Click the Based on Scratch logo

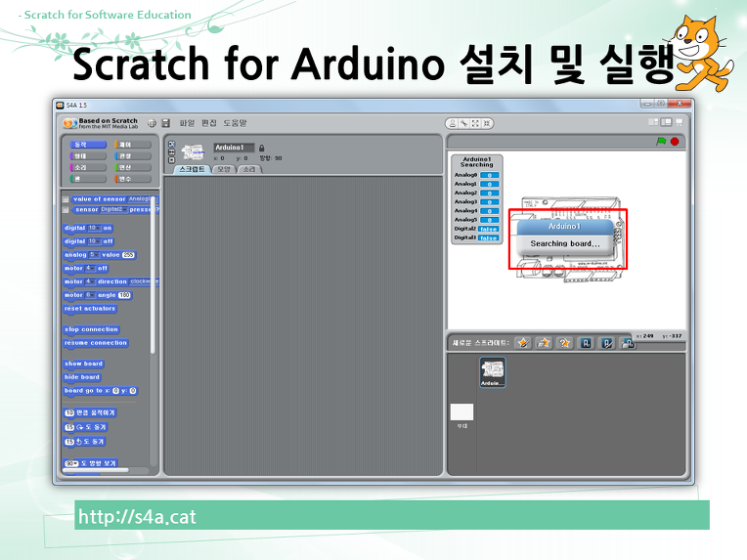(101, 123)
